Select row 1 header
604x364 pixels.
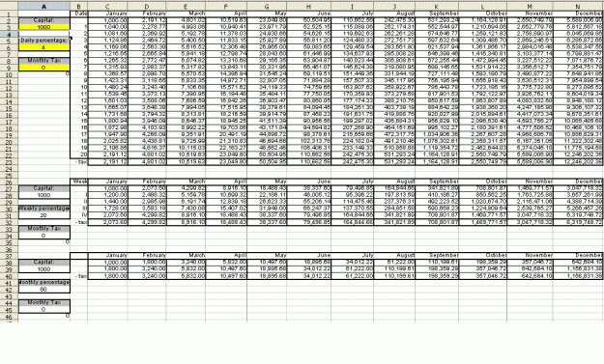(9, 14)
